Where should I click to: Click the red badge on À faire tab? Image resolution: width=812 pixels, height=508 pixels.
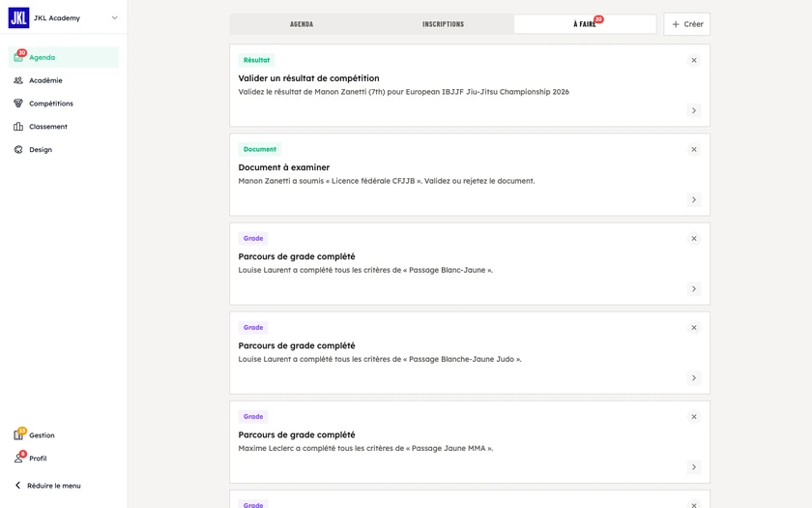click(598, 19)
